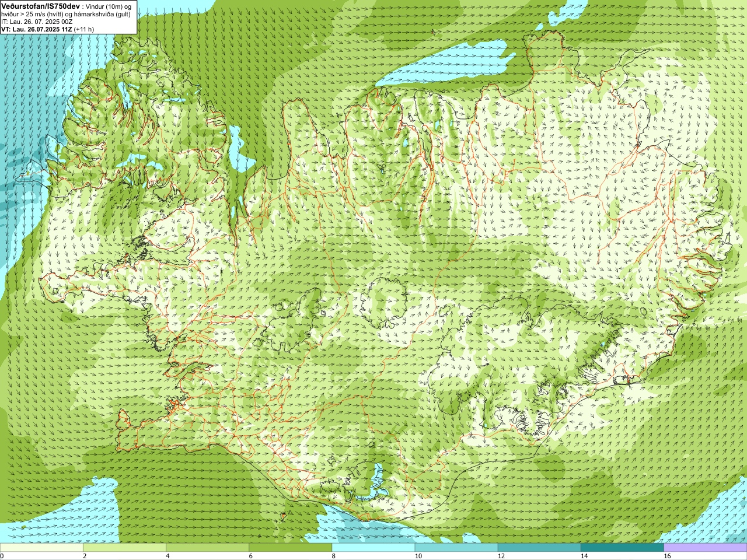Click the 8–10 m/s light cyan legend swatch
This screenshot has height=560, width=747.
pyautogui.click(x=373, y=548)
